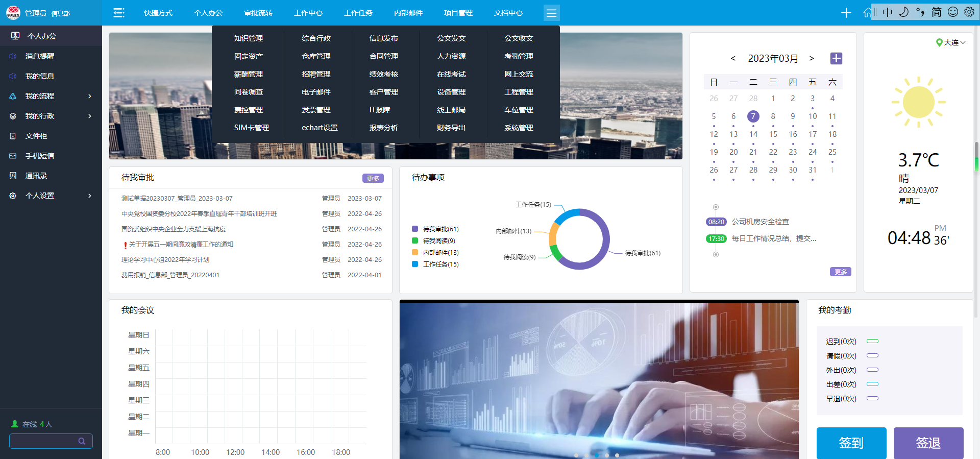Click the 签到 check-in button
The width and height of the screenshot is (980, 459).
[851, 443]
